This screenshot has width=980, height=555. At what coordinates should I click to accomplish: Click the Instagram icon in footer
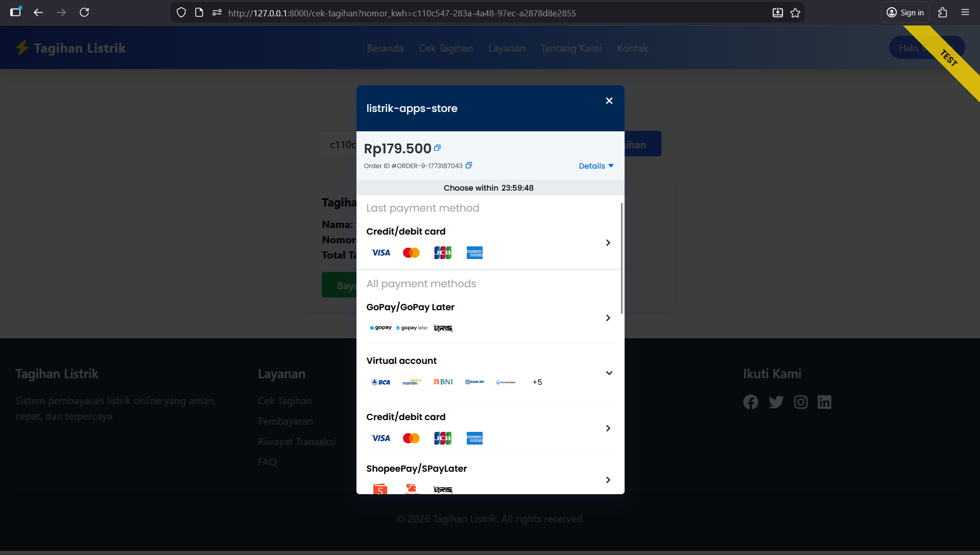pos(801,402)
